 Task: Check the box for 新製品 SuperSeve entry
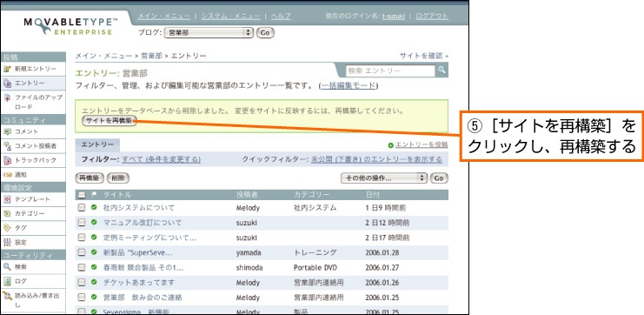point(82,252)
